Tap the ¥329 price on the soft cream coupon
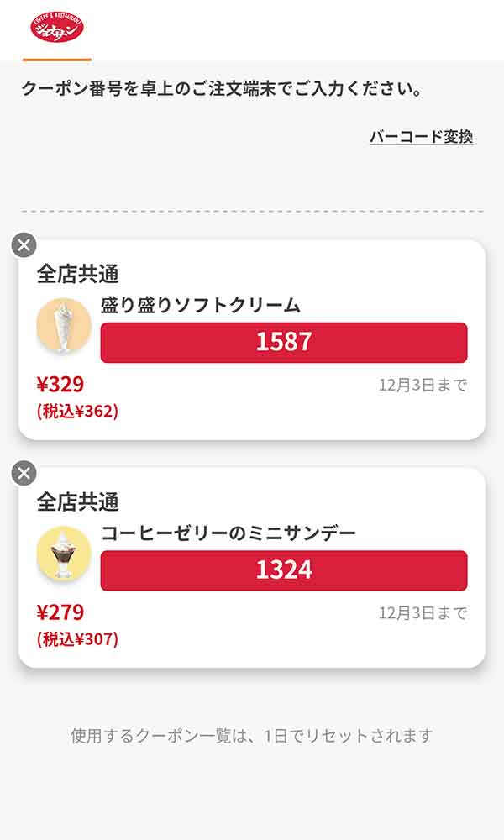This screenshot has width=504, height=840. click(54, 382)
